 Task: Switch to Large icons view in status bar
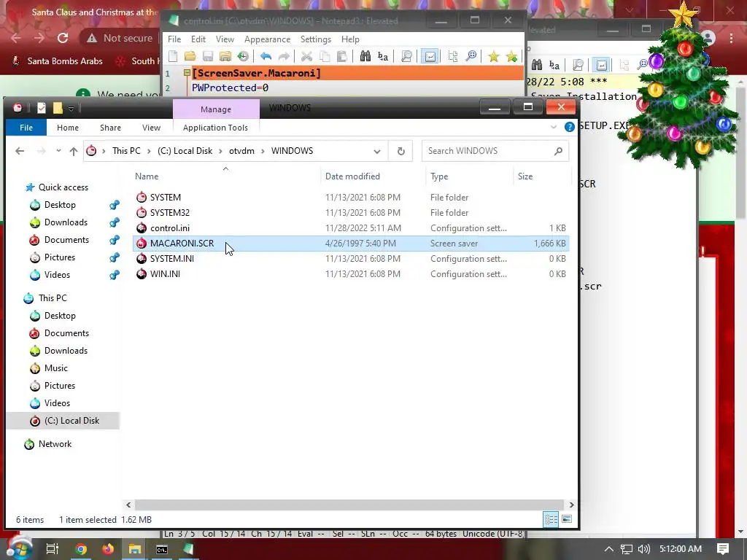point(566,519)
